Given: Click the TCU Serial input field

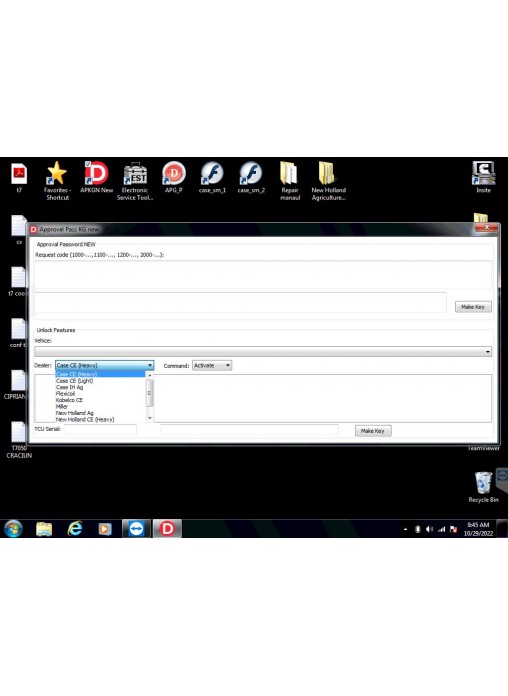Looking at the screenshot, I should 100,429.
